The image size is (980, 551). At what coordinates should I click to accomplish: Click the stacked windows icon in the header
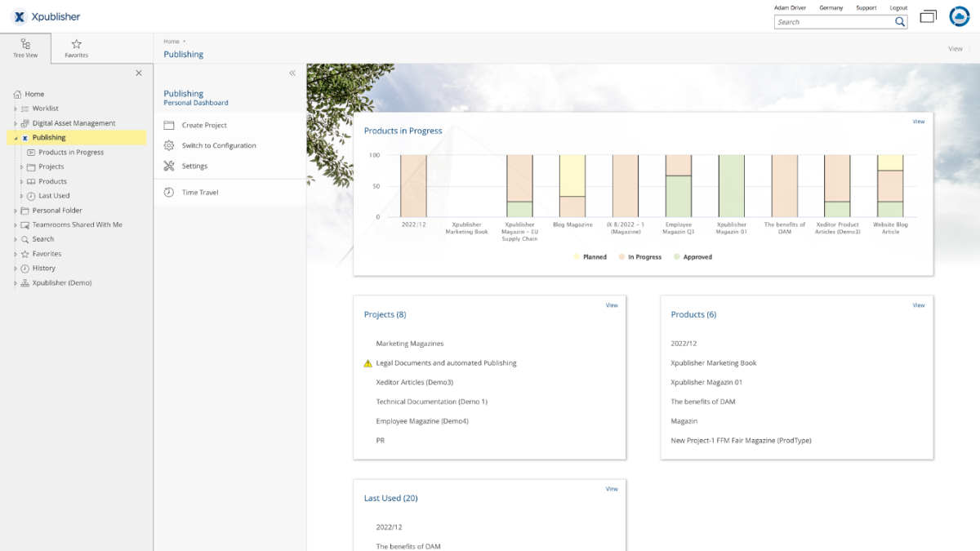click(928, 16)
